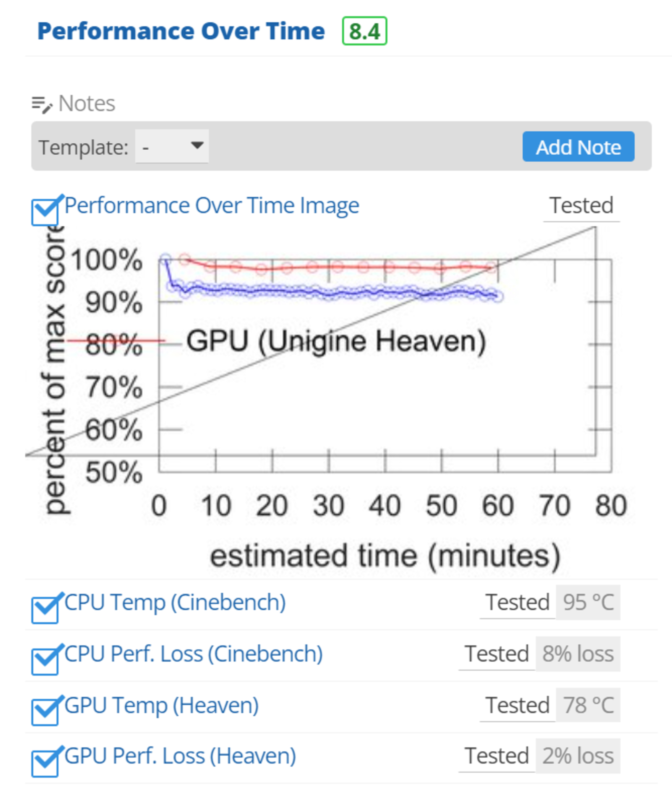Open Tested status dropdown for GPU Temp
Image resolution: width=672 pixels, height=807 pixels.
[x=517, y=705]
